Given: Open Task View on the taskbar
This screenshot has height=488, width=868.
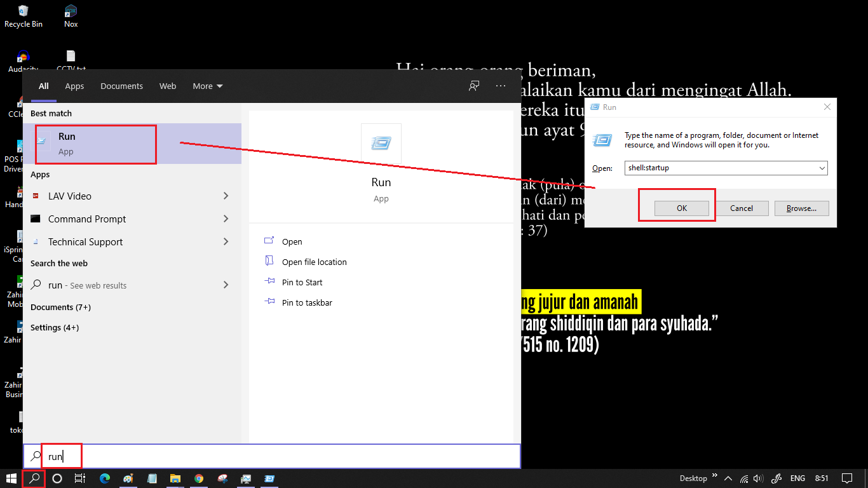Looking at the screenshot, I should (x=79, y=478).
